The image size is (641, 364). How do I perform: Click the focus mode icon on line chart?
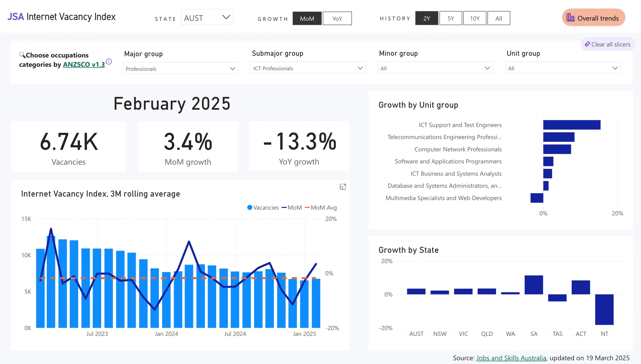343,187
